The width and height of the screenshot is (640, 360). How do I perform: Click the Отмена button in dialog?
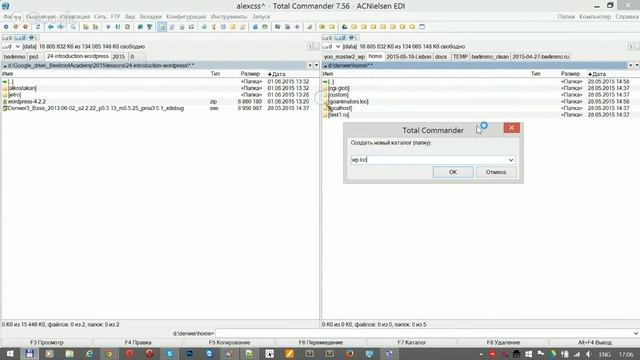496,172
